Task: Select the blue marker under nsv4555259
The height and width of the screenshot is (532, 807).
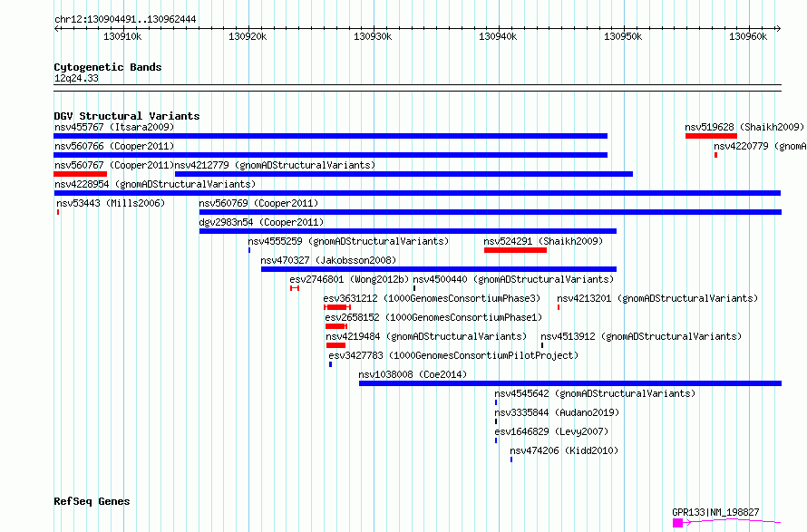Action: pos(249,250)
